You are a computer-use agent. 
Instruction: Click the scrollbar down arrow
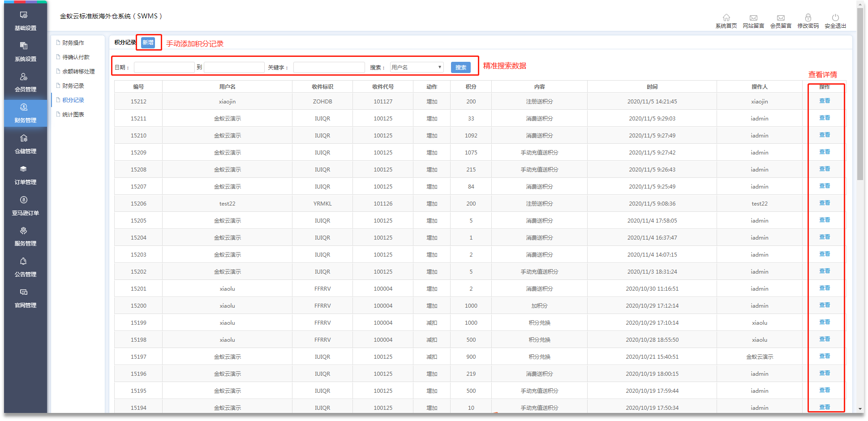coord(860,409)
